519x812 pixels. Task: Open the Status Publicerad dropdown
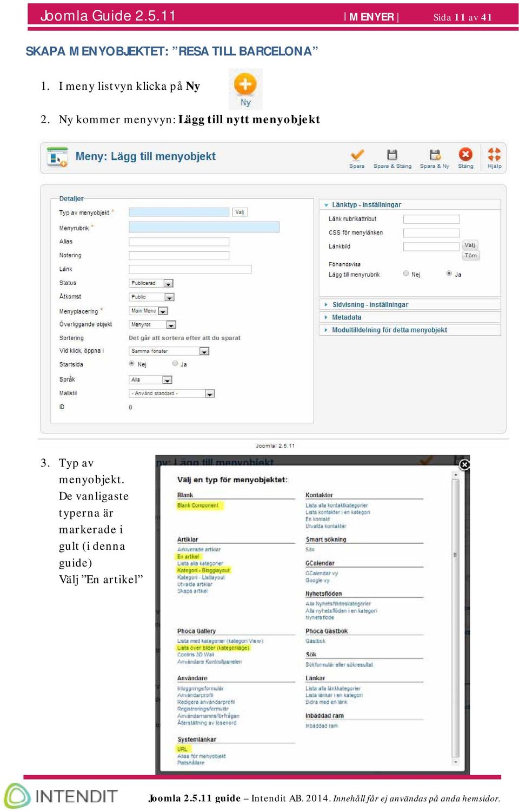coord(151,283)
